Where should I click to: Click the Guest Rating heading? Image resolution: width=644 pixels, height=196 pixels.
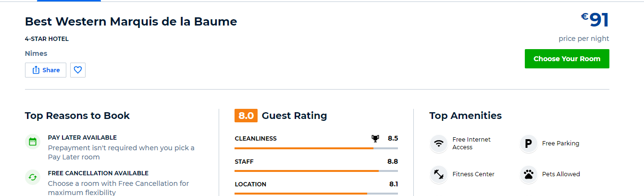(294, 116)
